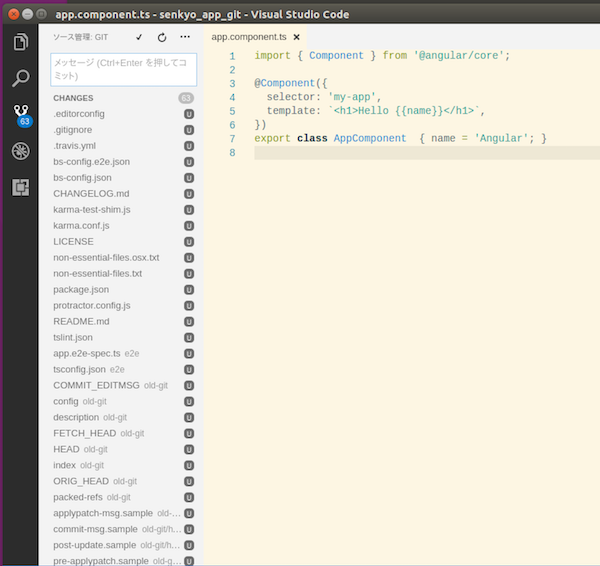The width and height of the screenshot is (600, 566).
Task: Click the U badge beside package.json
Action: point(189,290)
